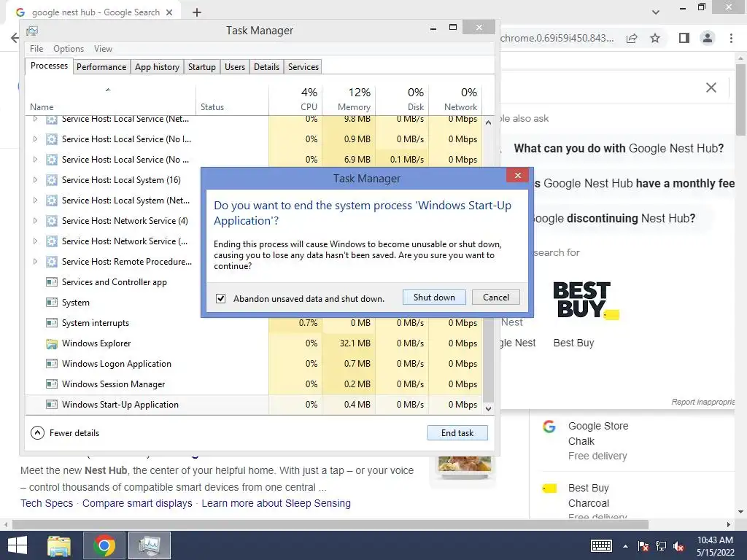Viewport: 747px width, 560px height.
Task: Close the Task Manager confirmation dialog
Action: pos(518,175)
